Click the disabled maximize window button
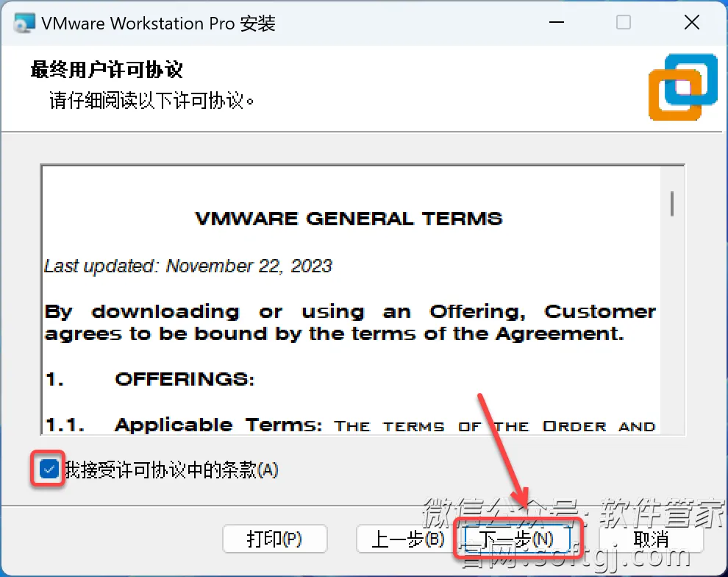 coord(623,22)
